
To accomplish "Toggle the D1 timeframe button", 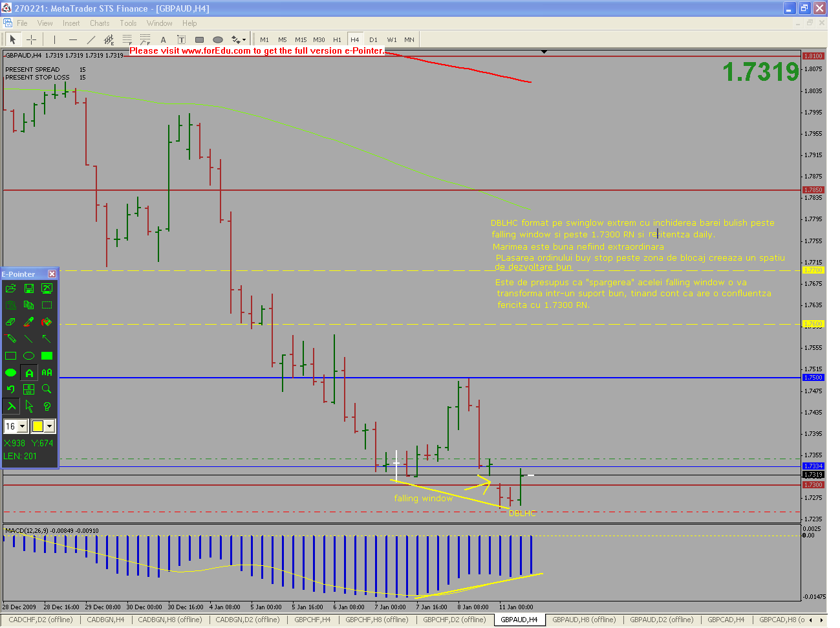I will point(373,39).
